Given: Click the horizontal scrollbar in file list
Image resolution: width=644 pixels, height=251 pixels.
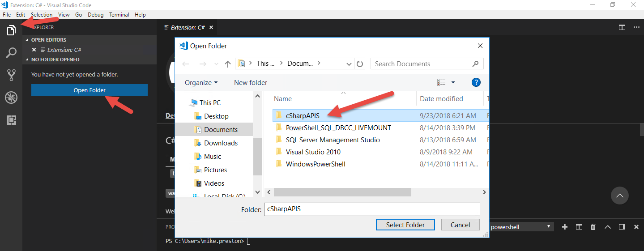Looking at the screenshot, I should (x=342, y=192).
